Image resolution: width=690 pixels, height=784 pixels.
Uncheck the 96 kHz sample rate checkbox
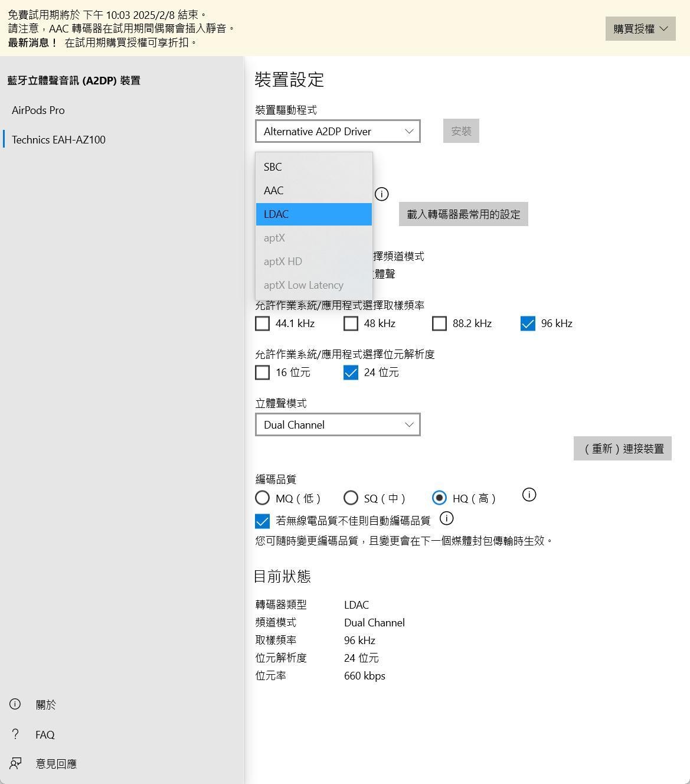tap(528, 324)
